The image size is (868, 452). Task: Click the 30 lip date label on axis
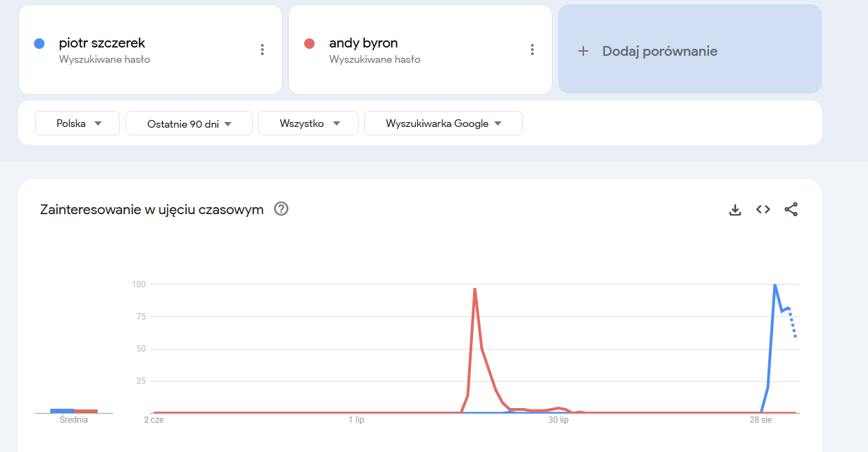(x=558, y=420)
